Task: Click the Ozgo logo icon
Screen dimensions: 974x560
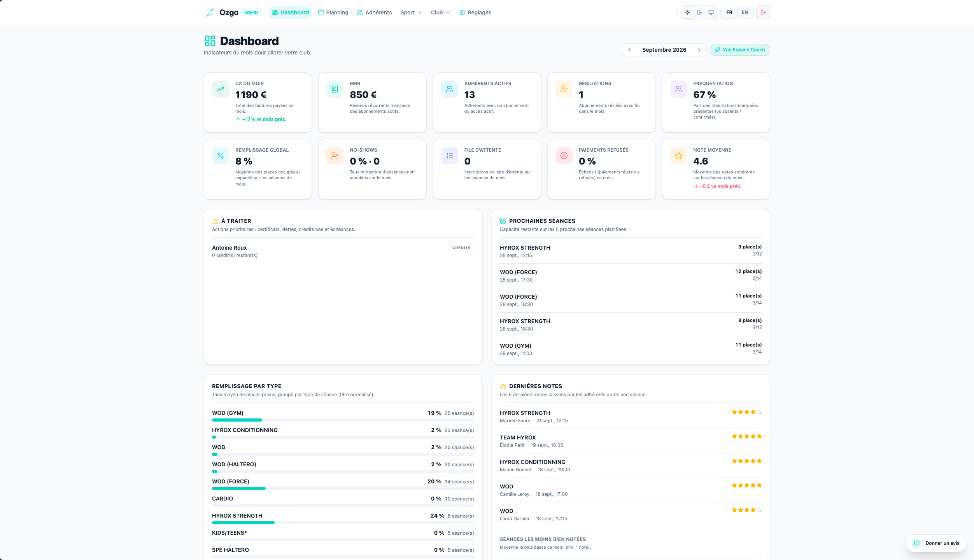Action: pos(210,12)
